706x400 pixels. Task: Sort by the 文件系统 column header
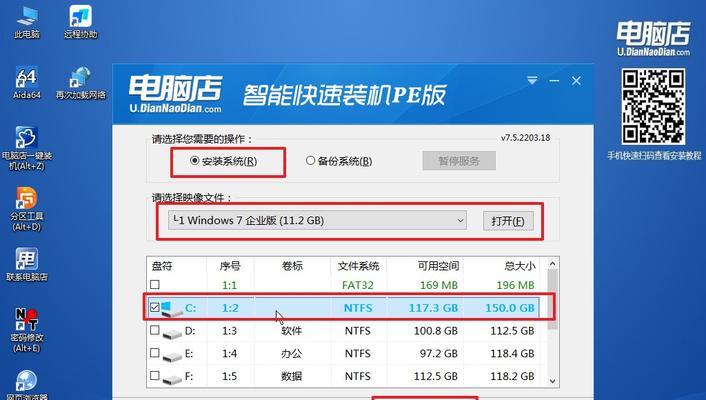pos(358,266)
